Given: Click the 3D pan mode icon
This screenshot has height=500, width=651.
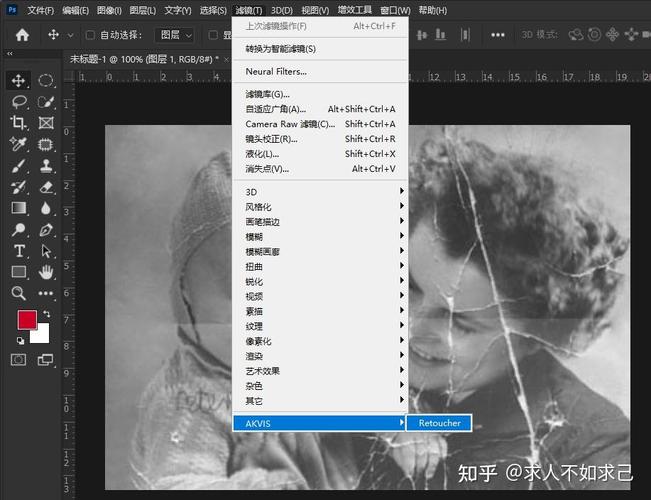Looking at the screenshot, I should point(612,35).
